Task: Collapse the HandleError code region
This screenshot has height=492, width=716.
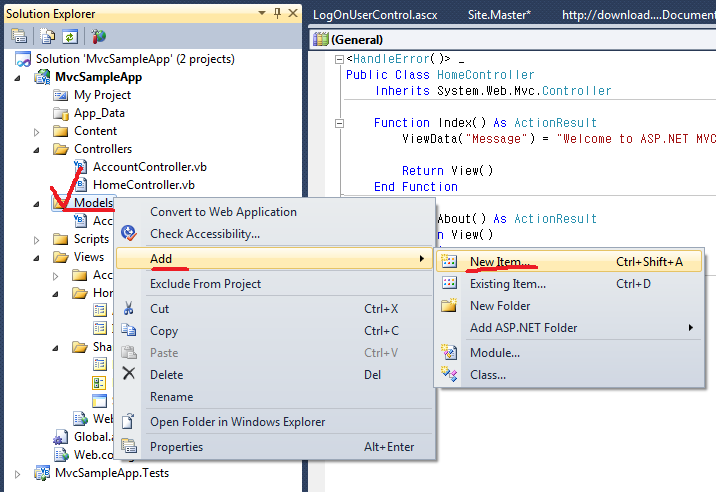Action: (339, 59)
